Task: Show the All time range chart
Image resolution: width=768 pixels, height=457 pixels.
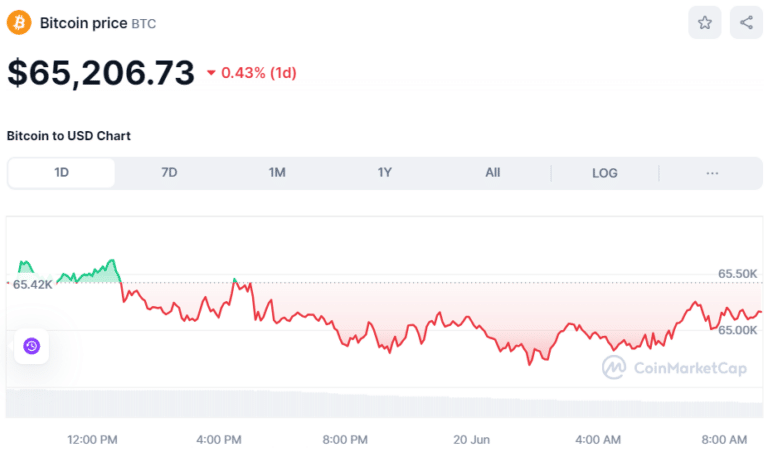Action: [493, 173]
